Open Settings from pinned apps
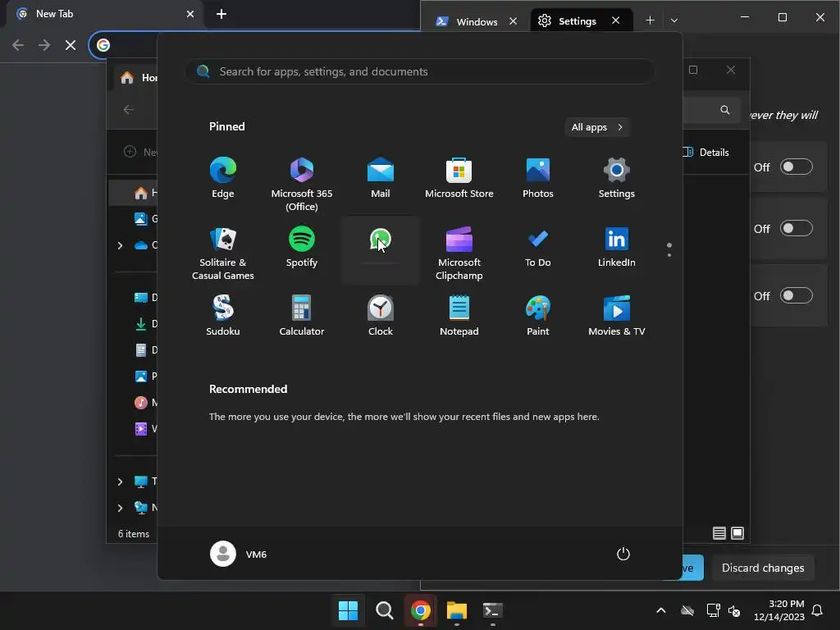The height and width of the screenshot is (630, 840). click(617, 178)
